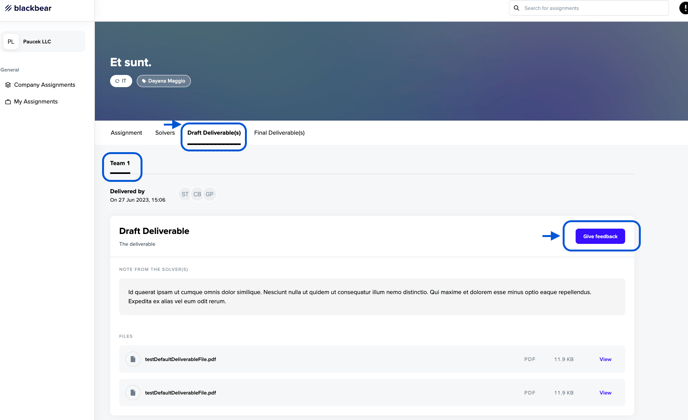Viewport: 688px width, 420px height.
Task: Go to My Assignments
Action: (32, 101)
